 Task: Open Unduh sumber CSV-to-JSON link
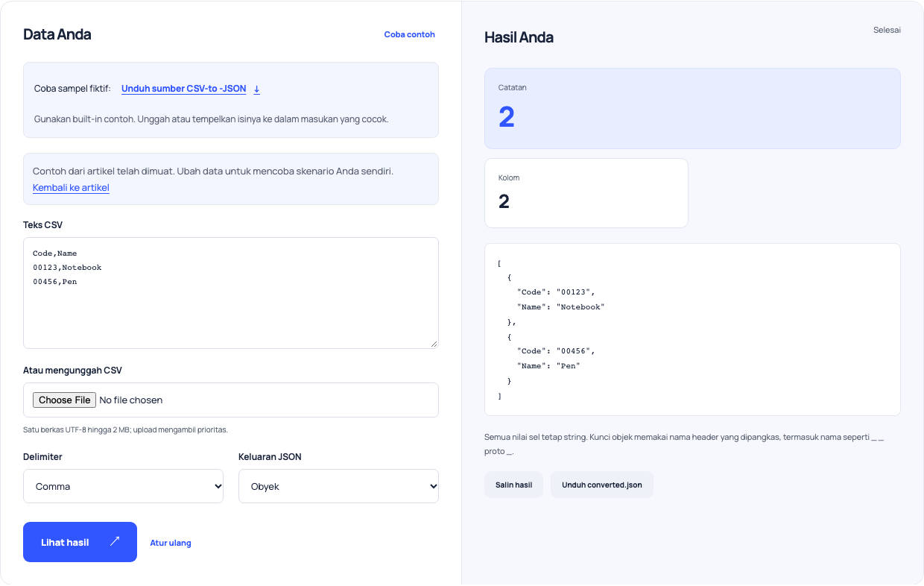184,89
